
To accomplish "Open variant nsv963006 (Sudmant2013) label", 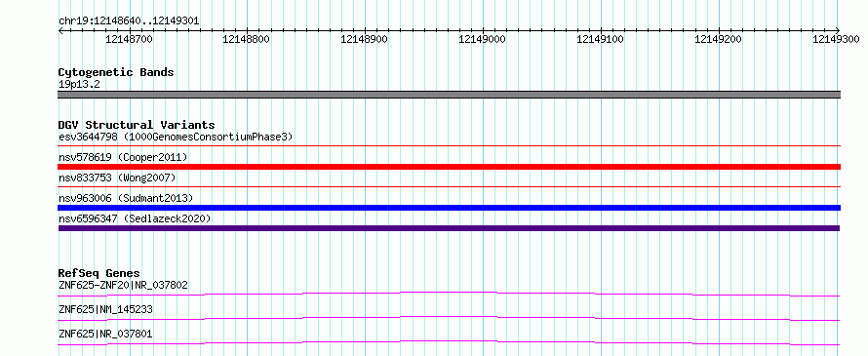I will [x=126, y=198].
